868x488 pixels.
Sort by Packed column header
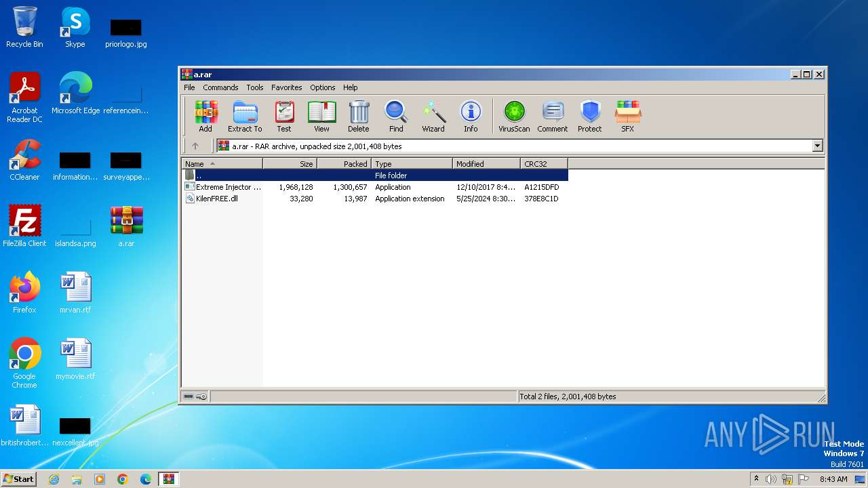pyautogui.click(x=344, y=163)
